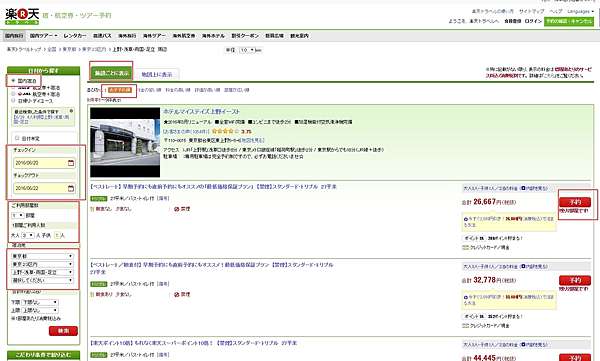This screenshot has height=361, width=600.
Task: Click 全国 in the breadcrumb
Action: coord(52,49)
